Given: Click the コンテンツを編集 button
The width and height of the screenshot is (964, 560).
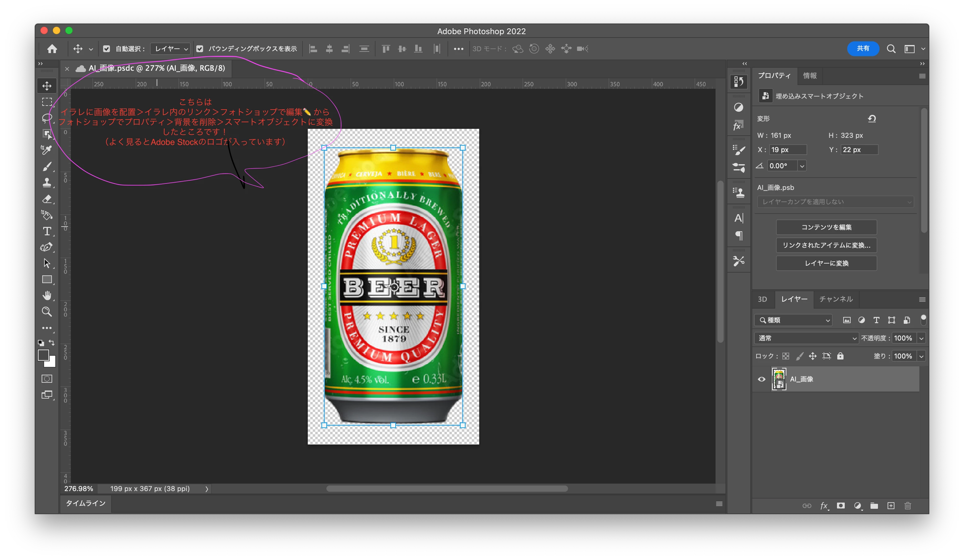Looking at the screenshot, I should 826,227.
